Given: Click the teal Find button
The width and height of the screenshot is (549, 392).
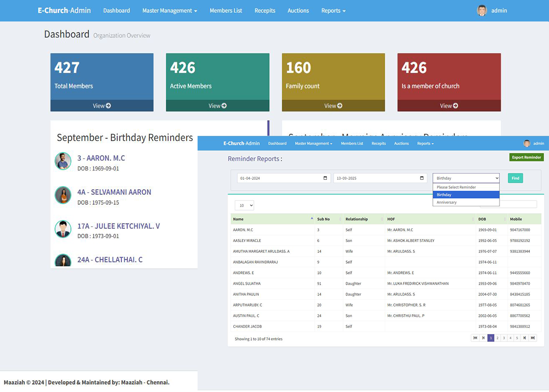Looking at the screenshot, I should [x=515, y=178].
